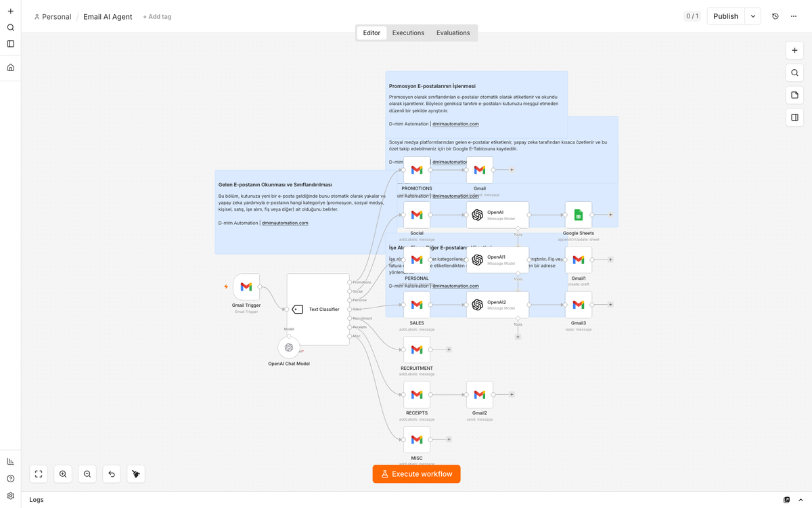Image resolution: width=812 pixels, height=508 pixels.
Task: Select the PERSONAL Gmail node
Action: 417,260
